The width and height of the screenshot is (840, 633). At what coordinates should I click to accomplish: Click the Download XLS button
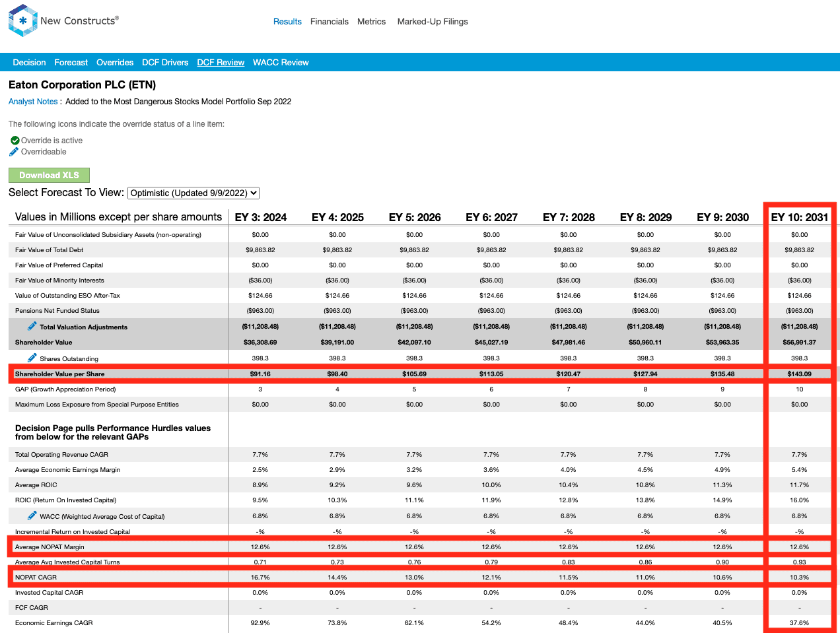[x=49, y=175]
